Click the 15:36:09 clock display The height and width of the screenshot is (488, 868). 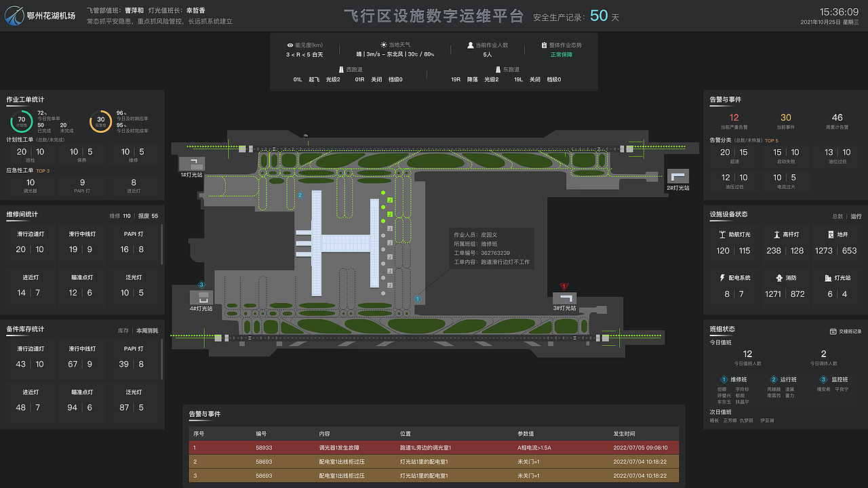point(840,12)
